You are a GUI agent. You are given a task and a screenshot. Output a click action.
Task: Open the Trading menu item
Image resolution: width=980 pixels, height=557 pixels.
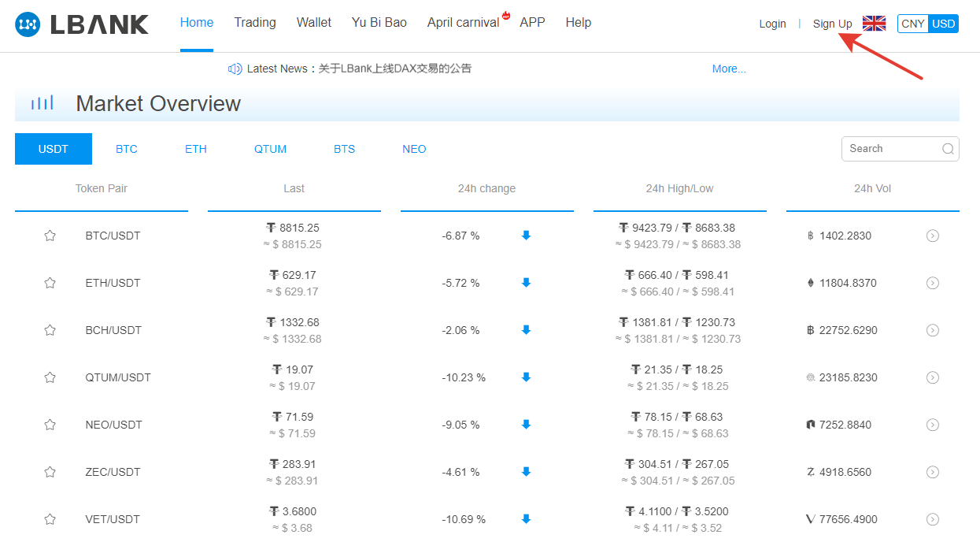tap(255, 23)
